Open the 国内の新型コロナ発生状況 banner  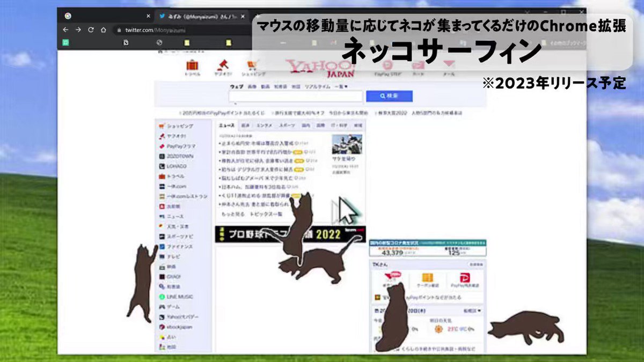pyautogui.click(x=428, y=248)
